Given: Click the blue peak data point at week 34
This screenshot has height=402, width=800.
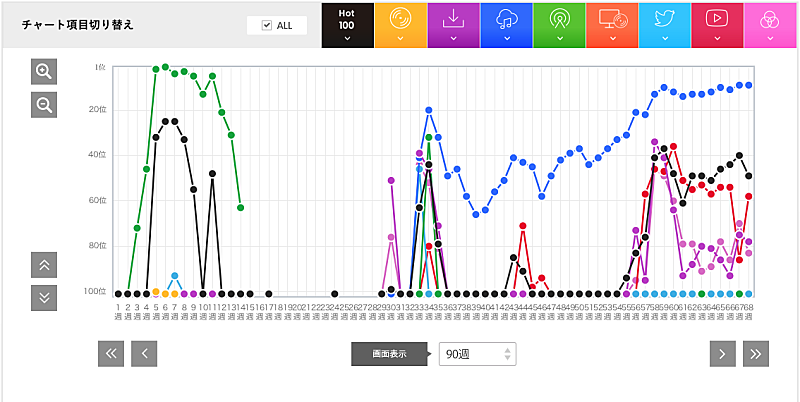Looking at the screenshot, I should click(x=429, y=110).
